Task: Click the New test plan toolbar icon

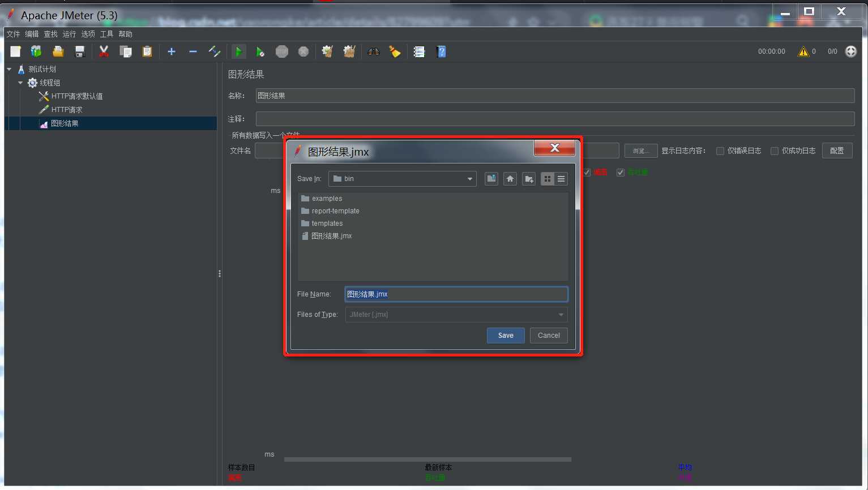Action: [x=15, y=51]
